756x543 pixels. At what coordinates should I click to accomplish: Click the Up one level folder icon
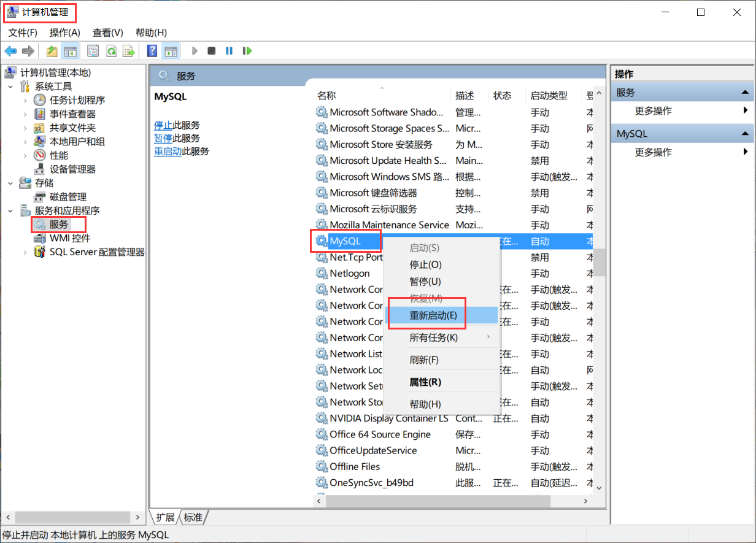point(52,51)
